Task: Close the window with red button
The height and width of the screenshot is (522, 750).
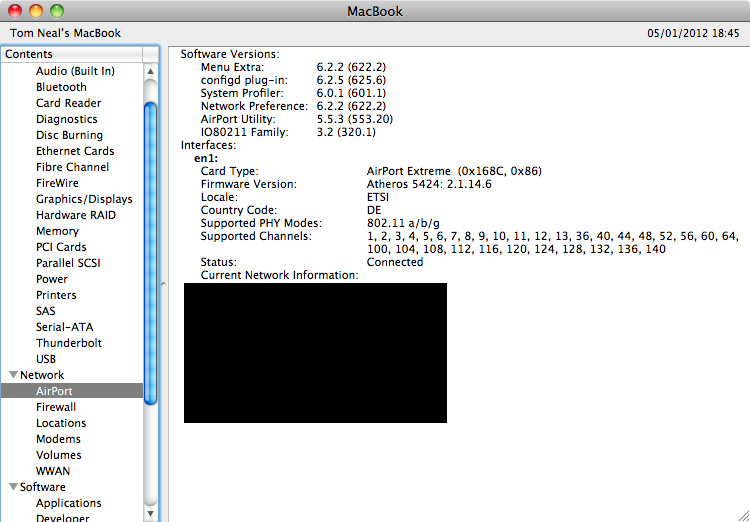Action: click(x=15, y=11)
